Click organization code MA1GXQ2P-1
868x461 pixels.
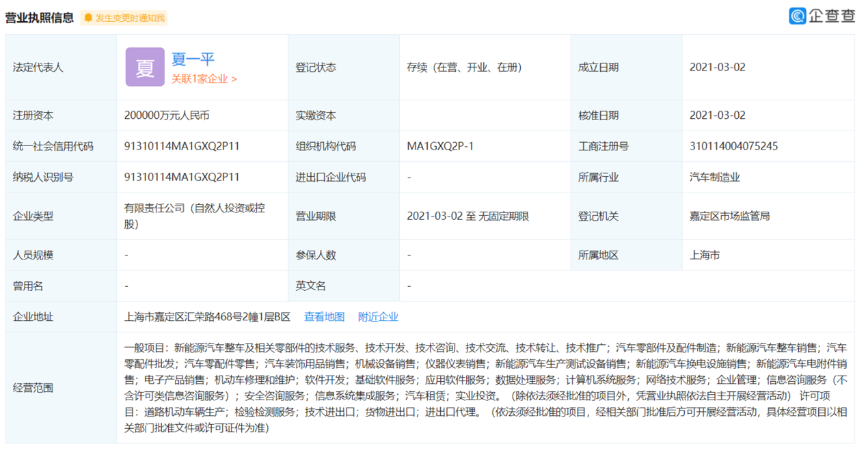(x=440, y=146)
